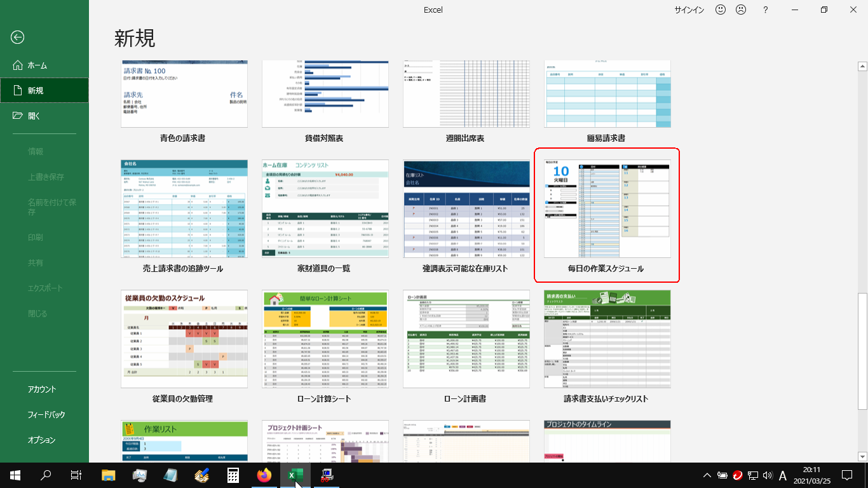The width and height of the screenshot is (868, 488).
Task: Click the ローン計画書 label
Action: click(x=465, y=399)
